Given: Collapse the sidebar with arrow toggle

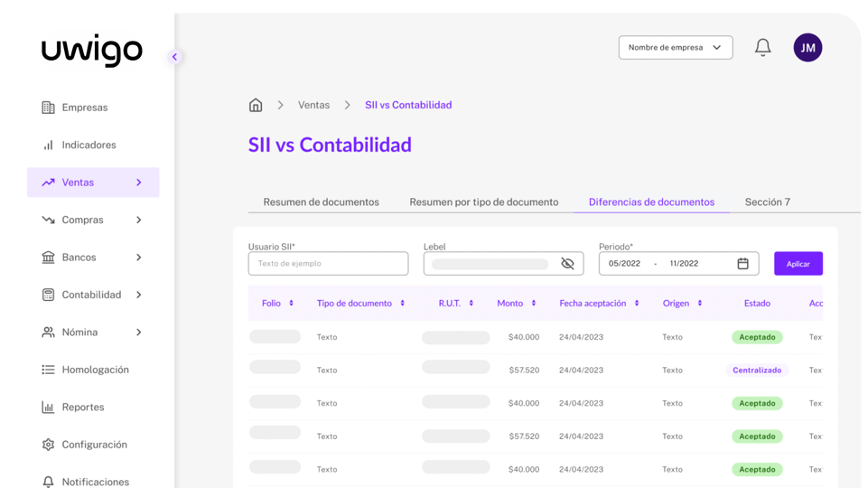Looking at the screenshot, I should [x=174, y=57].
